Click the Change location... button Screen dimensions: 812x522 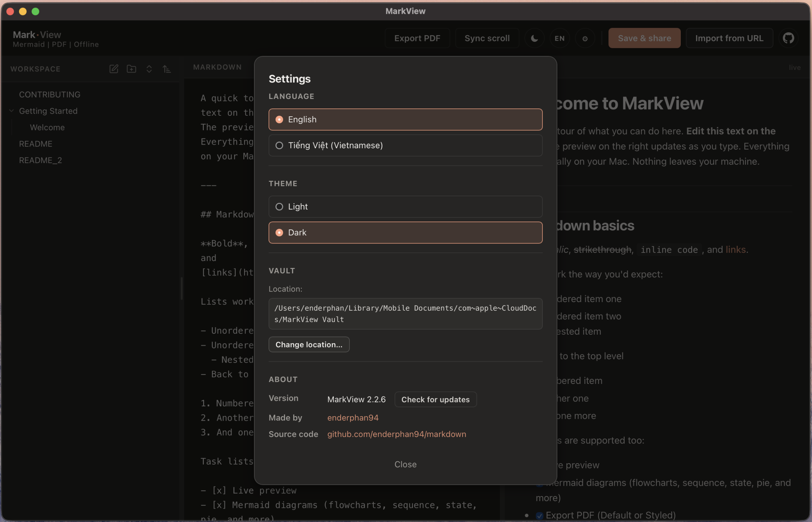pos(309,344)
